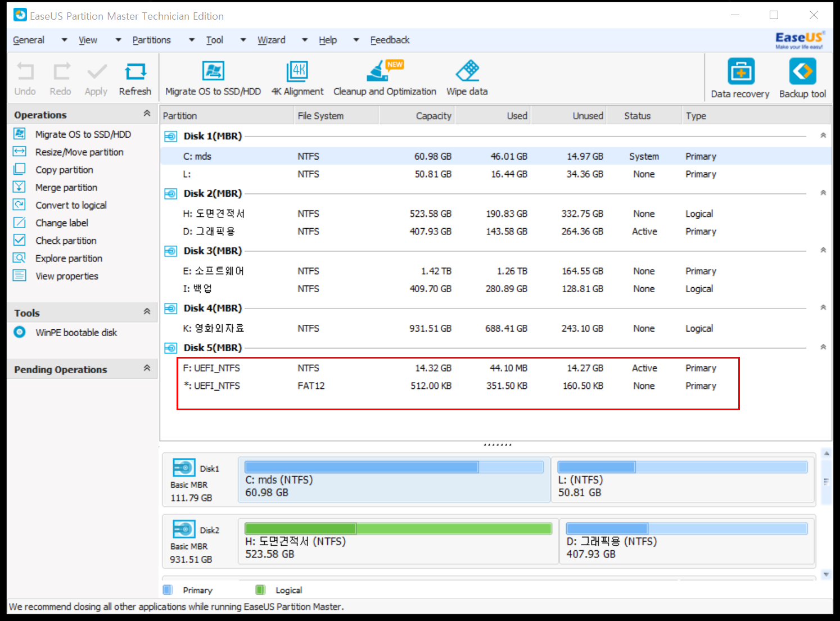Choose Copy partition operation
Screen dimensions: 840x621
64,170
